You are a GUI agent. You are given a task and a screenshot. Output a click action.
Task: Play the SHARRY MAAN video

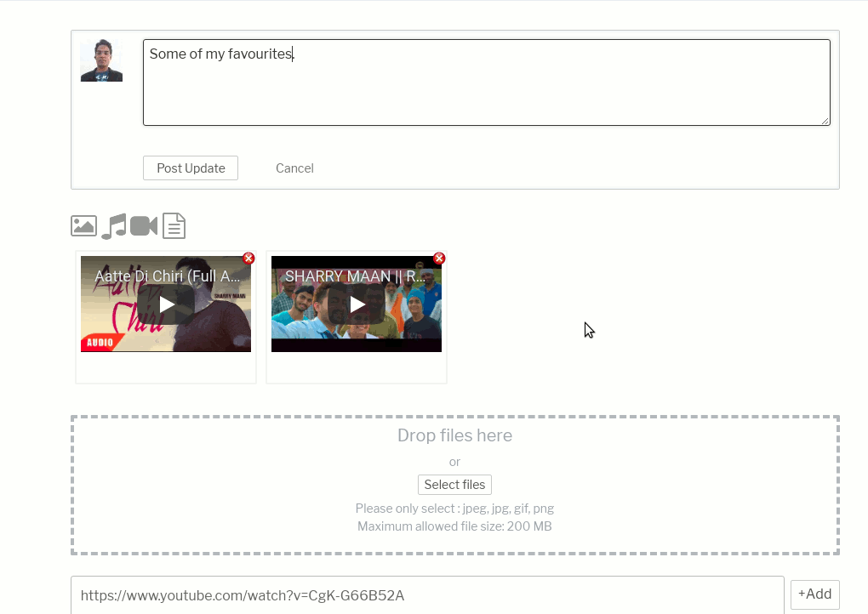(x=357, y=304)
